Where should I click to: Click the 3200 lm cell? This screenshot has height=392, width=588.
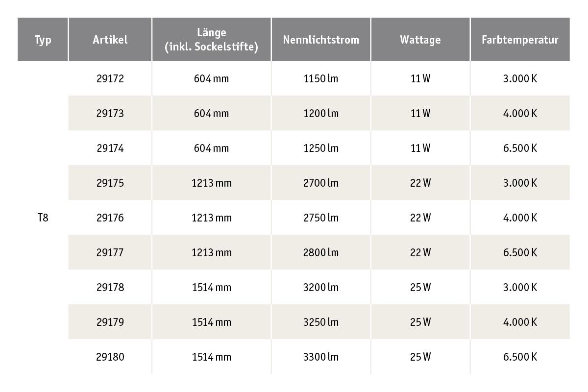321,287
